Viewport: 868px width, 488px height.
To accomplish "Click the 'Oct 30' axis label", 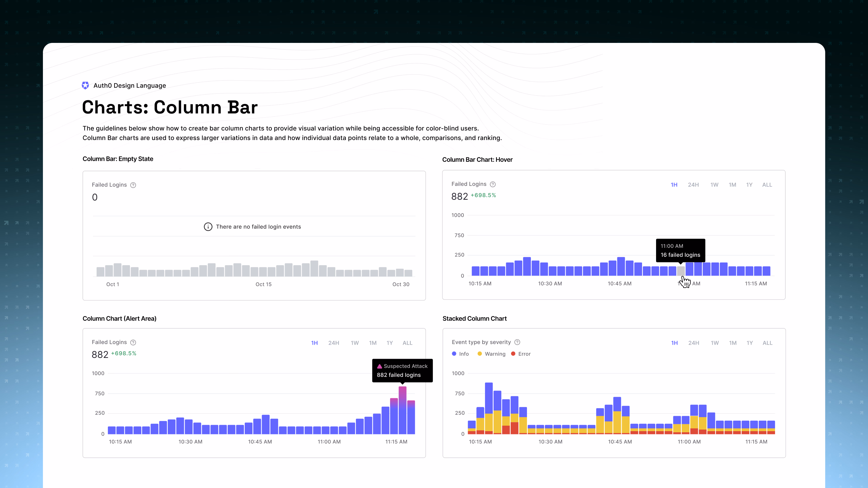I will (401, 284).
